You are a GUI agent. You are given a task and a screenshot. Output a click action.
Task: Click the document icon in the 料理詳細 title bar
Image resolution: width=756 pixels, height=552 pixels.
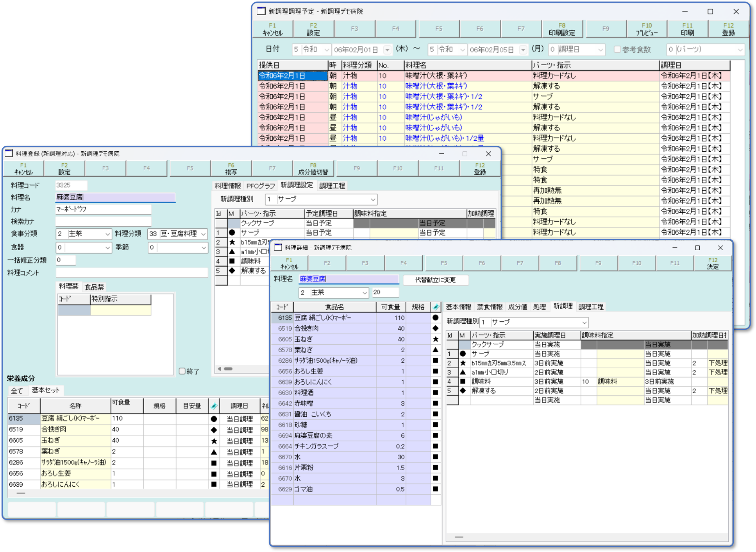click(278, 247)
